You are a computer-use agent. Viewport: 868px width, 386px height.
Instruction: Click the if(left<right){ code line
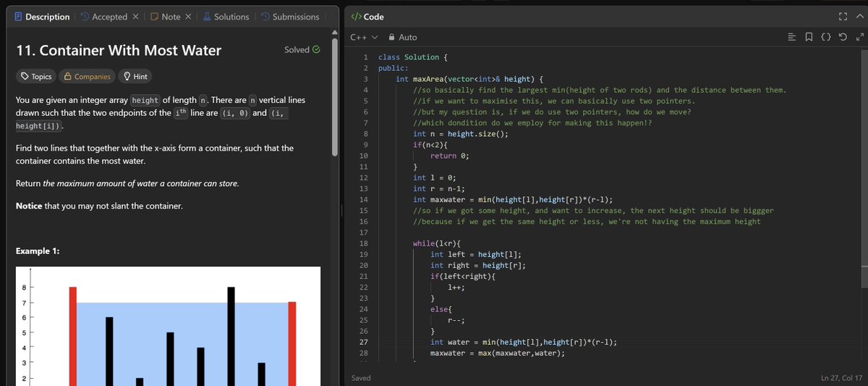[x=463, y=276]
